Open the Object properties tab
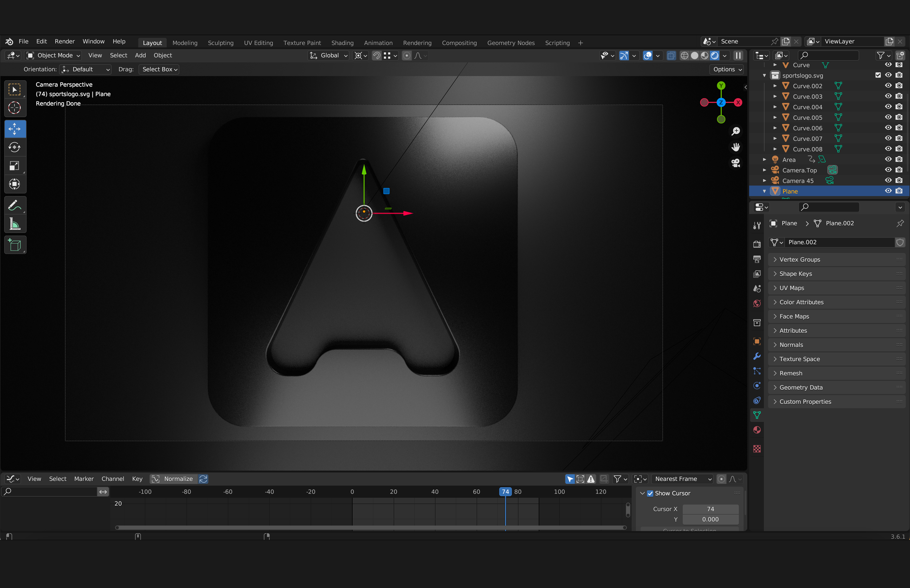Screen dimensions: 910x588 (757, 341)
